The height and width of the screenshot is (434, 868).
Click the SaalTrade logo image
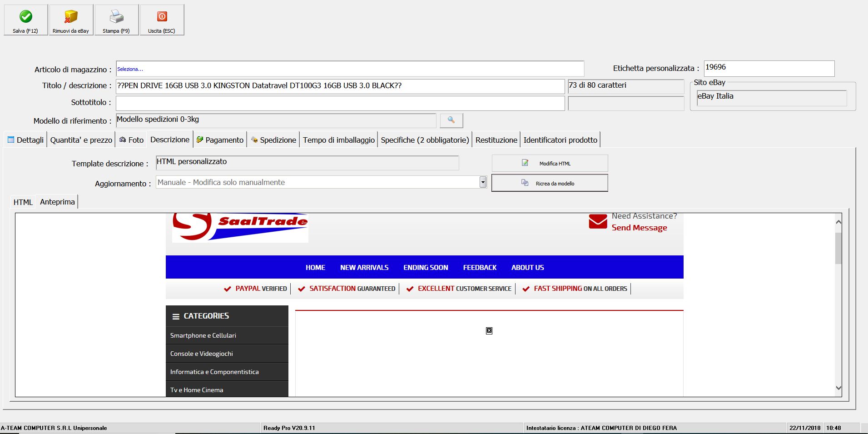[240, 227]
